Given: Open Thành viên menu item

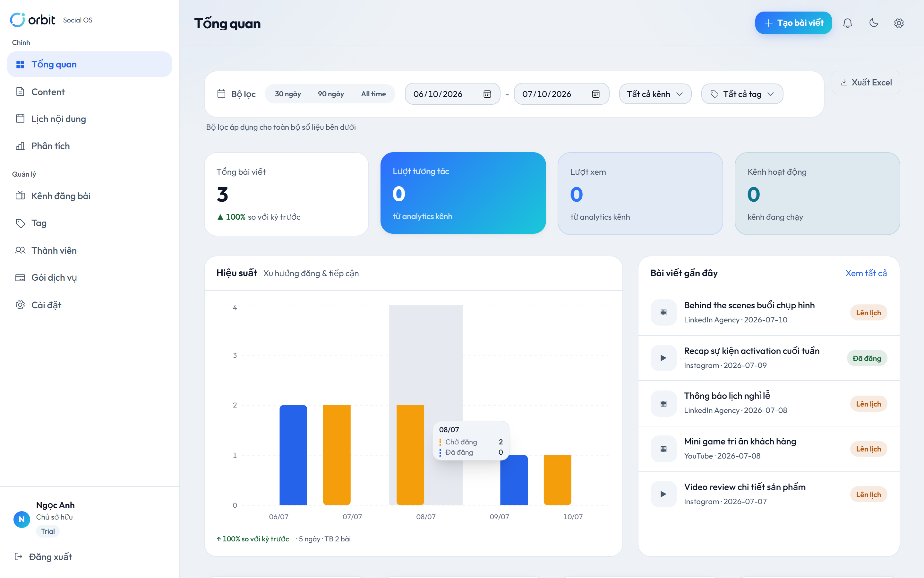Looking at the screenshot, I should [89, 250].
